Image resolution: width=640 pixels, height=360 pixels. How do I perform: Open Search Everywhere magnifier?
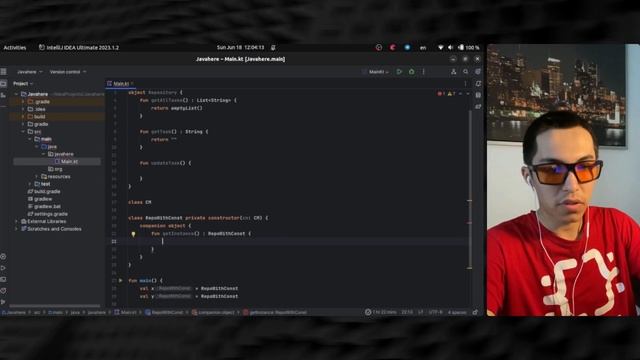(x=466, y=72)
